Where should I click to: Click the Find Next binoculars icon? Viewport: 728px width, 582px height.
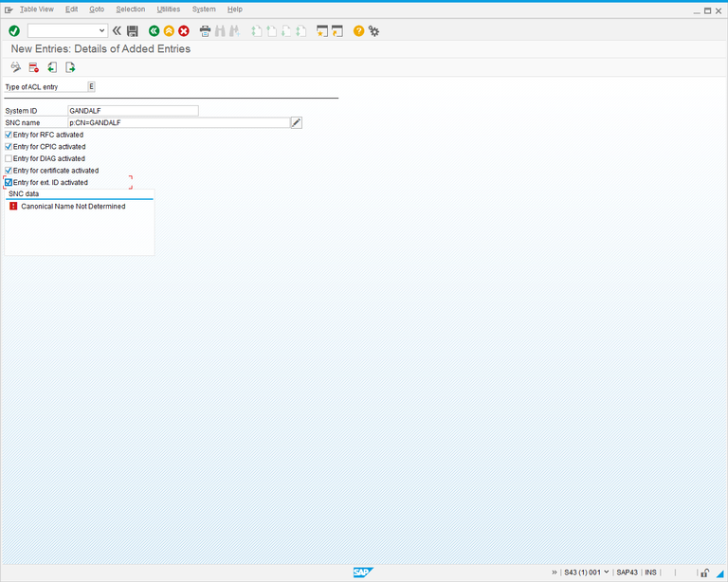coord(234,31)
